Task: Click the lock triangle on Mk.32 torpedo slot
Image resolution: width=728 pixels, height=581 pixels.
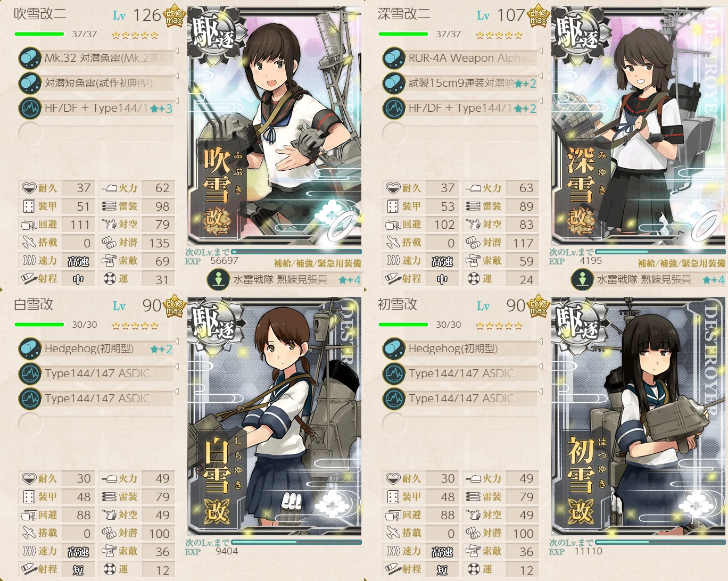Action: 176,51
